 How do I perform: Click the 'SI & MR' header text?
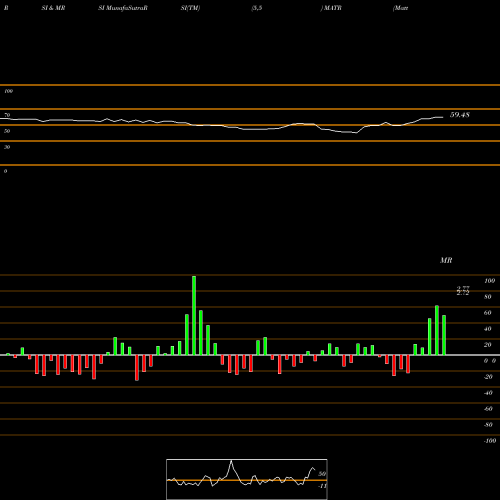53,8
